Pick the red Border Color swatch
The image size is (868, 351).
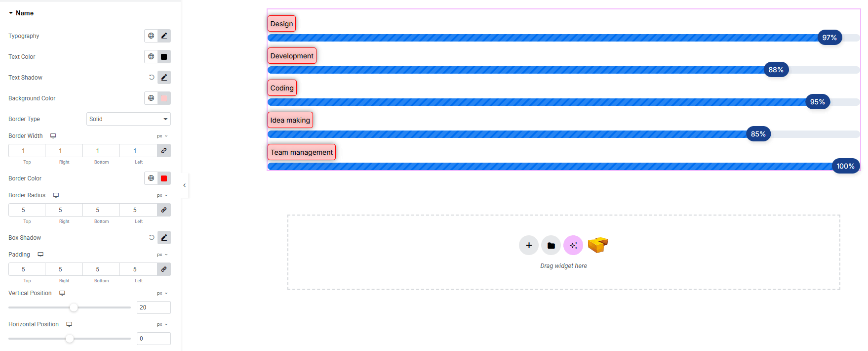coord(164,178)
